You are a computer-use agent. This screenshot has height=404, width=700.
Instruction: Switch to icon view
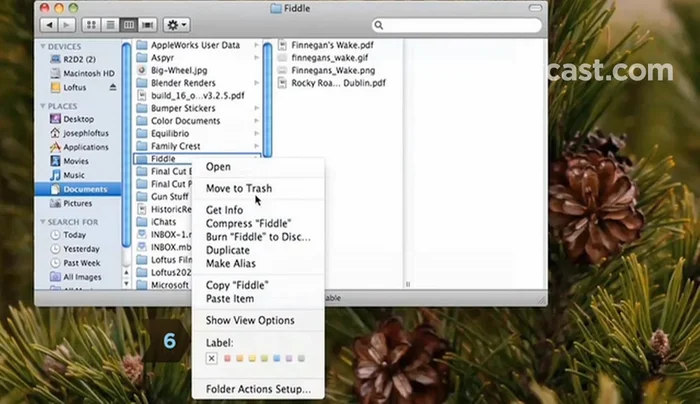tap(92, 24)
